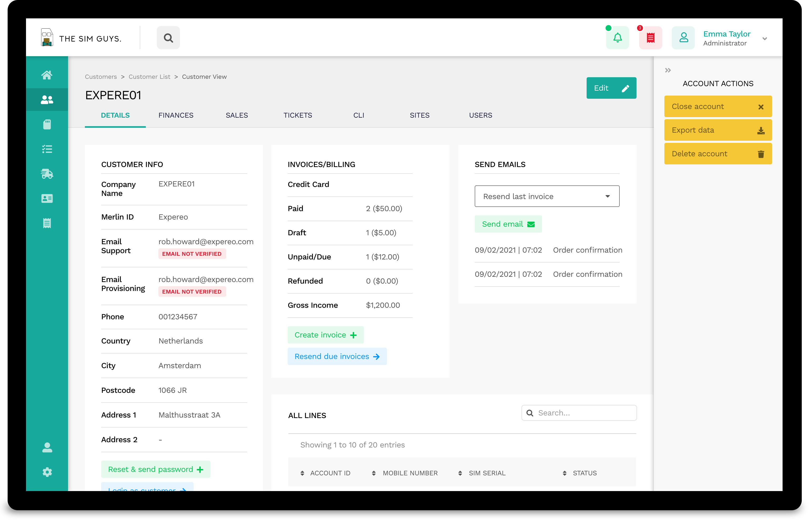Expand the Resend last invoice dropdown
This screenshot has width=812, height=521.
click(547, 196)
